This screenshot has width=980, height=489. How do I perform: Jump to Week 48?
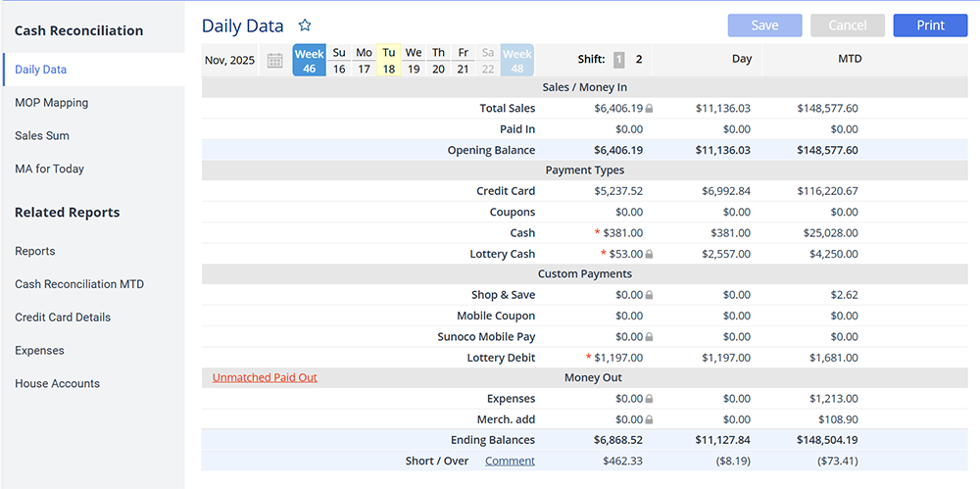click(x=516, y=61)
